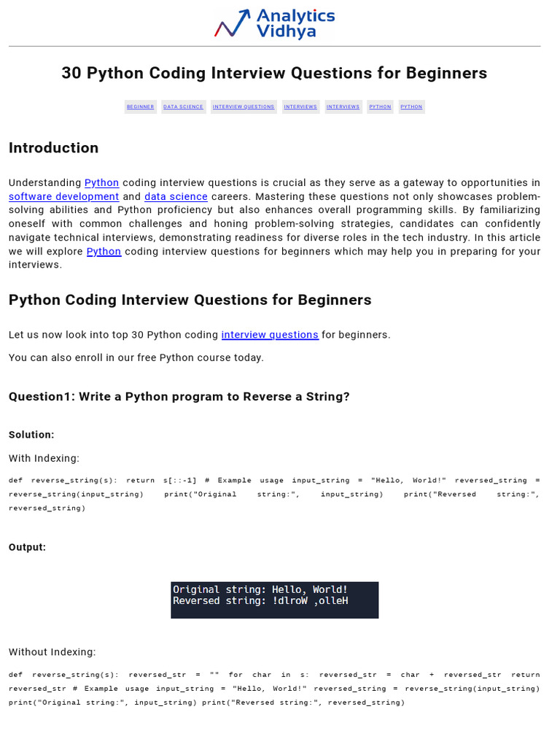The height and width of the screenshot is (747, 560).
Task: Click the second INTERVIEWS tag
Action: 343,107
